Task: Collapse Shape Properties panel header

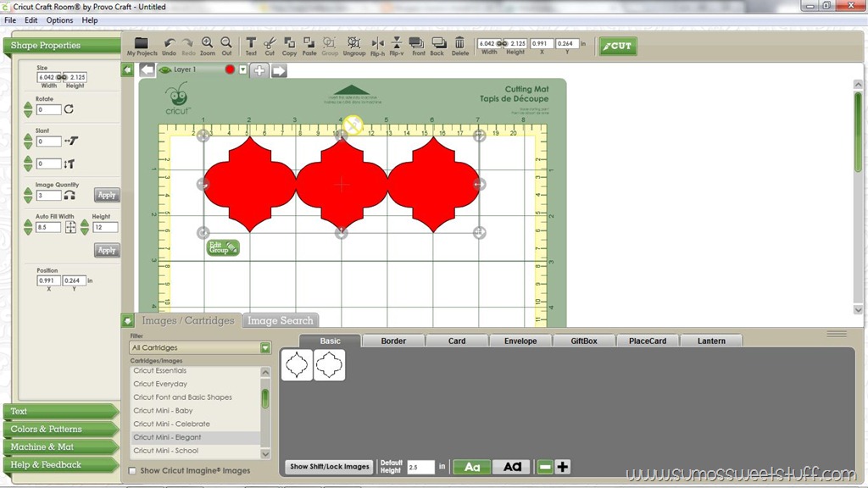Action: [62, 46]
